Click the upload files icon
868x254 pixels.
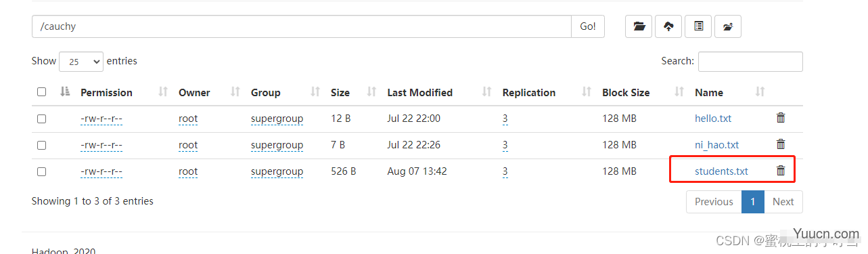click(x=668, y=26)
